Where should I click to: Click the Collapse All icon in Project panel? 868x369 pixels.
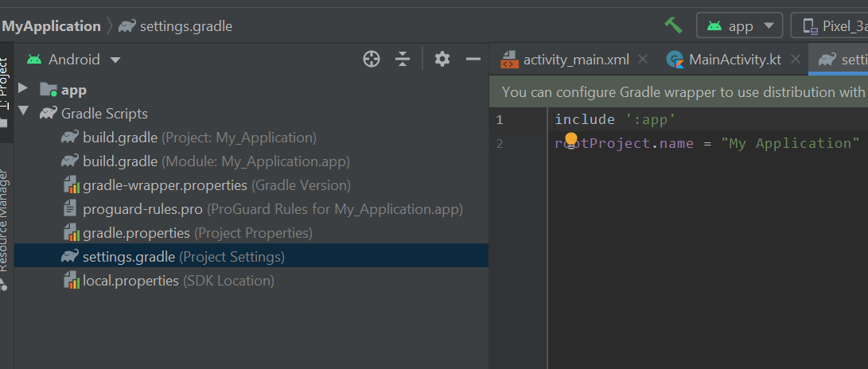coord(403,59)
